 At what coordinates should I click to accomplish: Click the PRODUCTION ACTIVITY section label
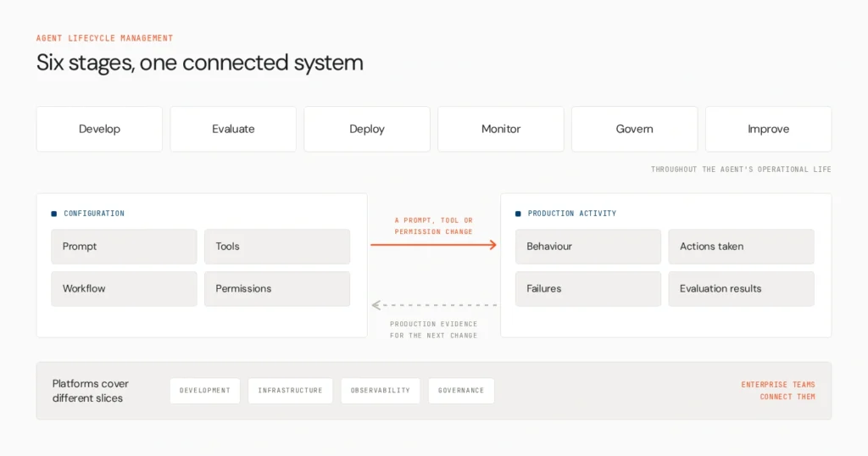pyautogui.click(x=572, y=214)
